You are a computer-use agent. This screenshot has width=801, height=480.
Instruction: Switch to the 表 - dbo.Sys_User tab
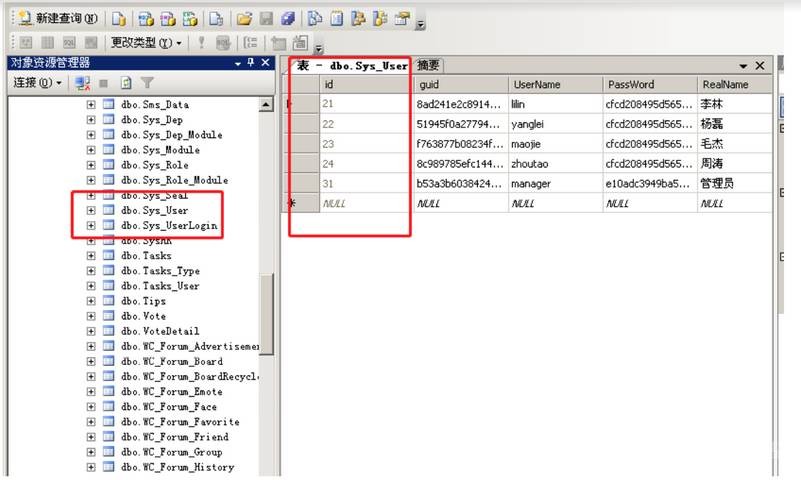coord(352,65)
